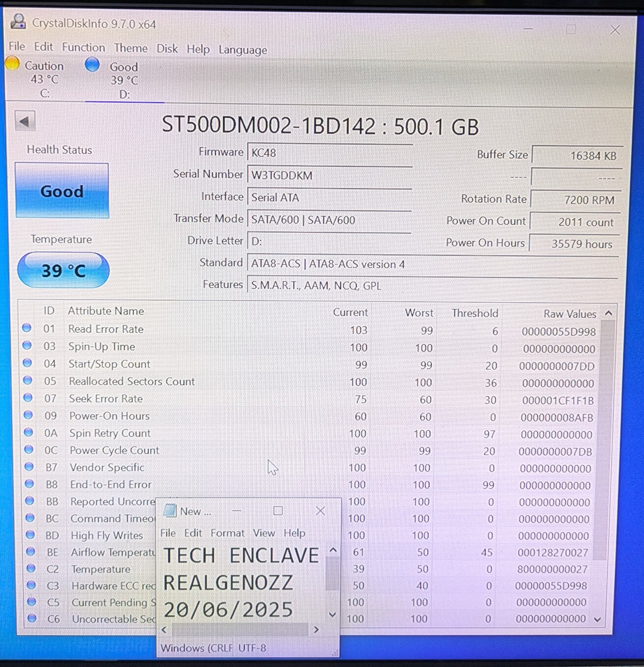This screenshot has height=667, width=644.
Task: Click the Seek Error Rate attribute name
Action: (x=106, y=399)
